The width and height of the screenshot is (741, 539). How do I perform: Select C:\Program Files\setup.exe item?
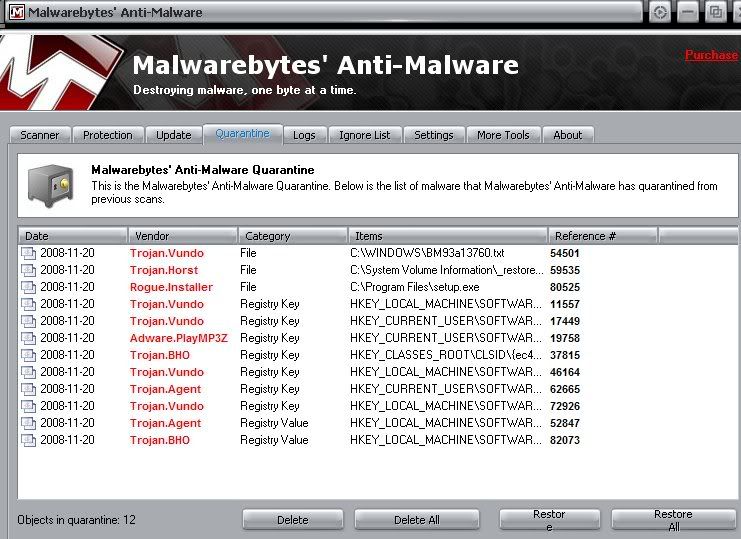(x=414, y=287)
